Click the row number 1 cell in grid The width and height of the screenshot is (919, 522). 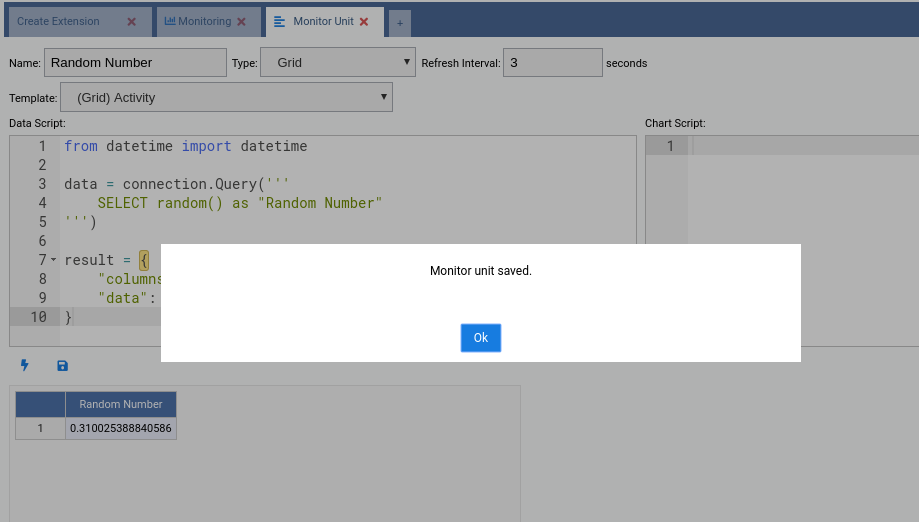tap(40, 428)
